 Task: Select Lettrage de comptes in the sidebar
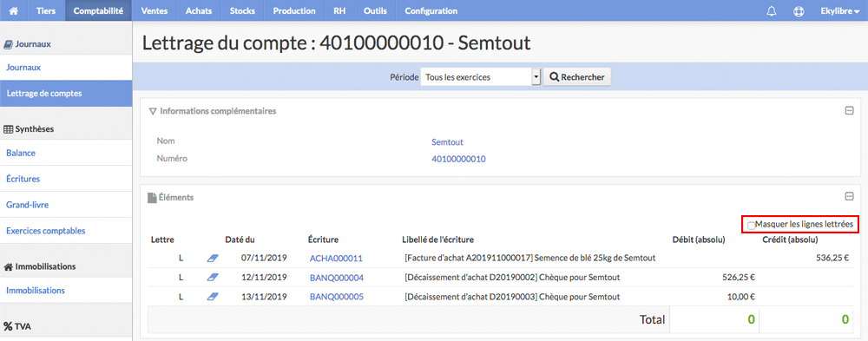click(x=66, y=94)
